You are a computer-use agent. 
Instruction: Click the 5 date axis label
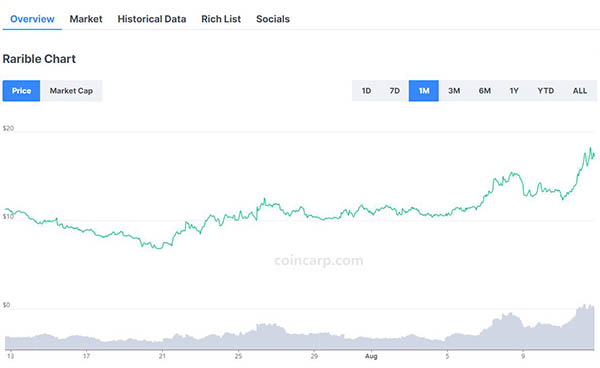point(447,356)
